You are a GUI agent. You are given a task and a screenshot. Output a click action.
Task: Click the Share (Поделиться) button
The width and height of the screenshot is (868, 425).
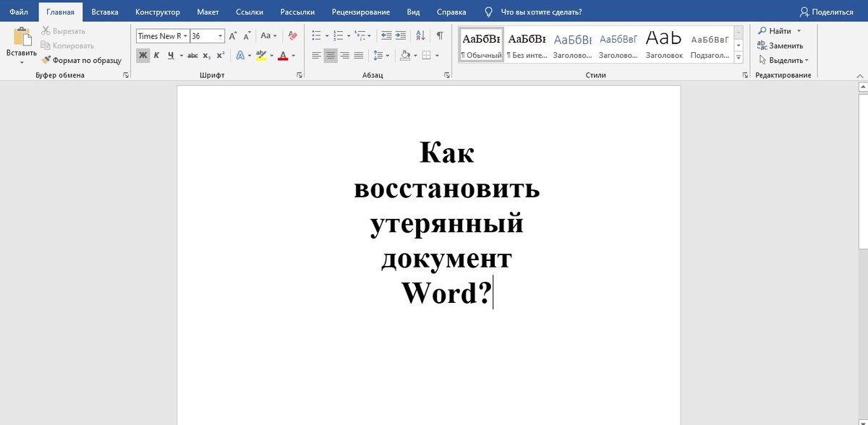point(827,12)
